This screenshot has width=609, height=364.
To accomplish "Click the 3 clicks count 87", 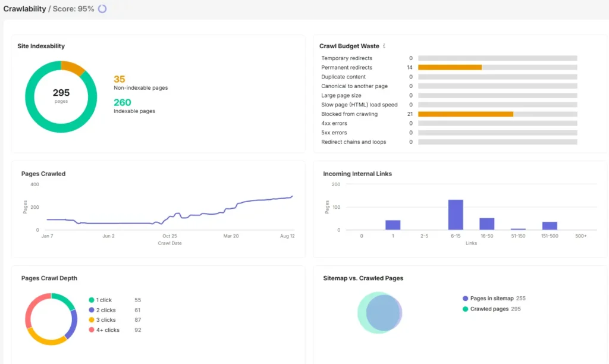I will pyautogui.click(x=137, y=320).
